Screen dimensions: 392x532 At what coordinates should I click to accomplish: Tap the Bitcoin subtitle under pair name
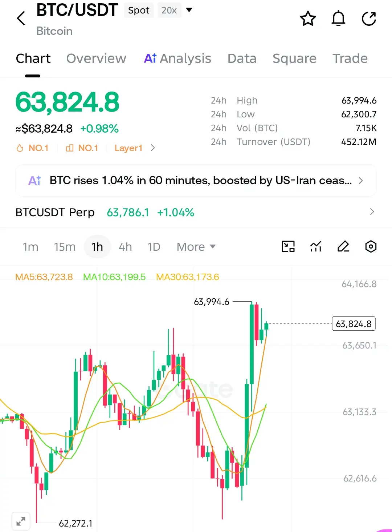click(x=54, y=31)
